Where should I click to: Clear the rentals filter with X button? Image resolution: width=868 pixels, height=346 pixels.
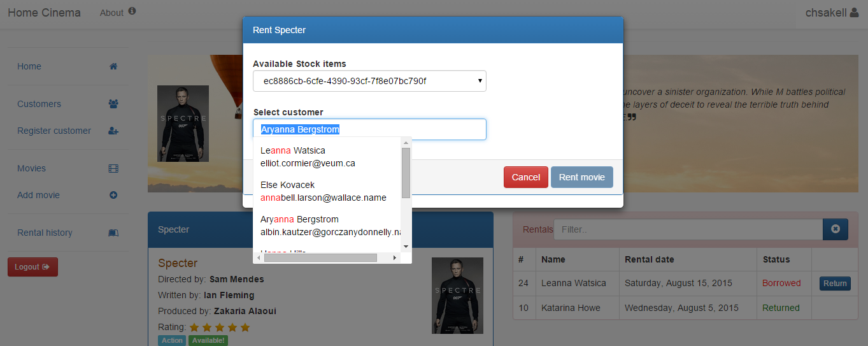[835, 229]
